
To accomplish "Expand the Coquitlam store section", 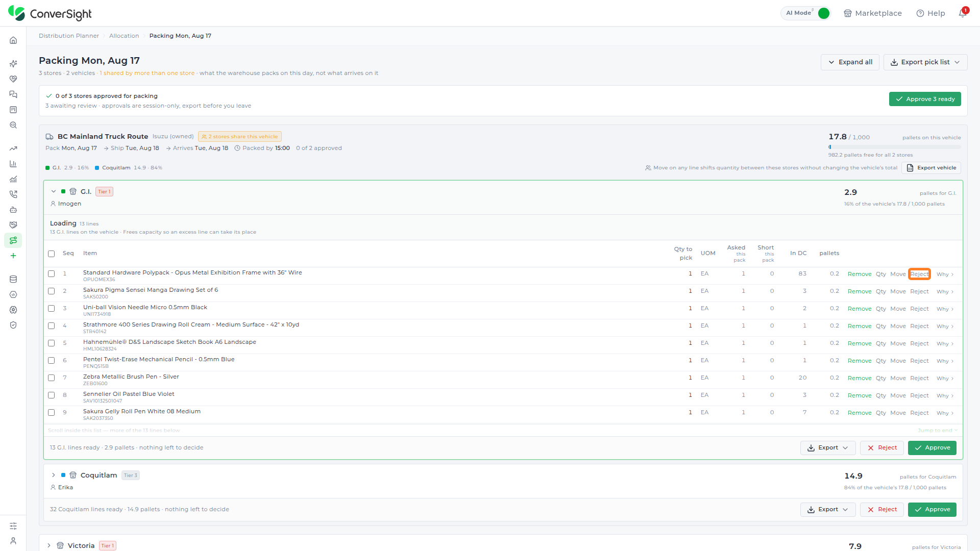I will point(54,475).
